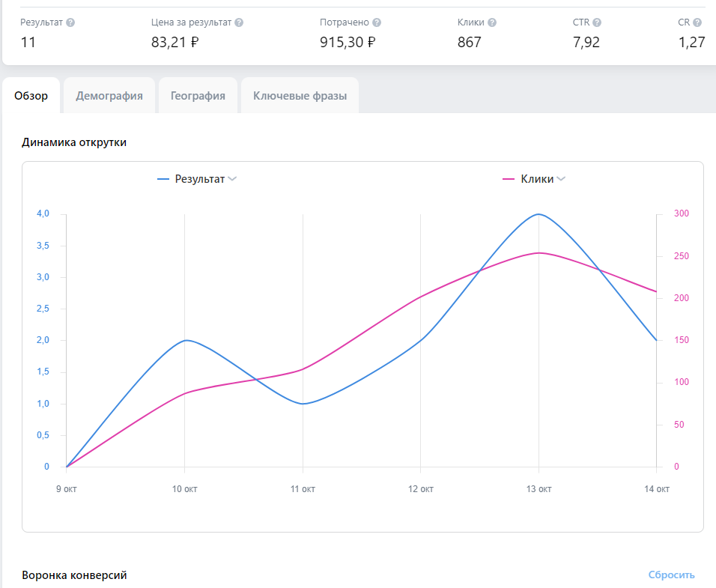This screenshot has width=716, height=588.
Task: Click the 13 окт date on chart axis
Action: [x=538, y=489]
